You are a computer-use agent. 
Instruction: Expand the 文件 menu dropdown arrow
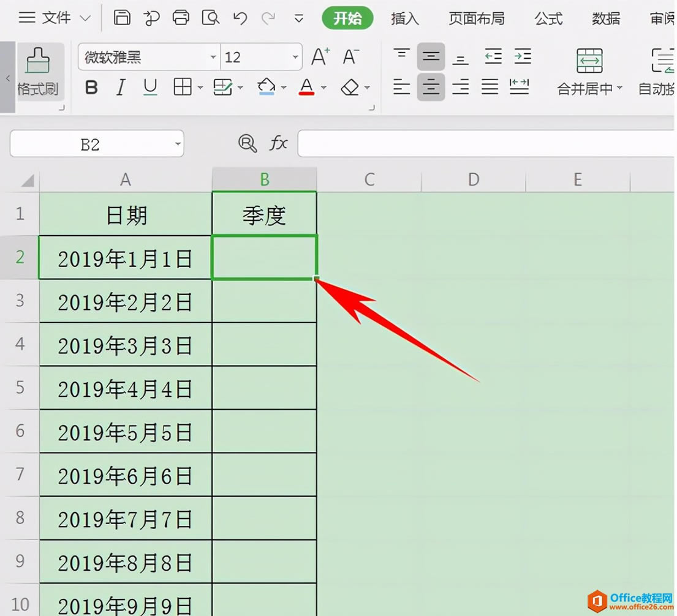tap(86, 18)
